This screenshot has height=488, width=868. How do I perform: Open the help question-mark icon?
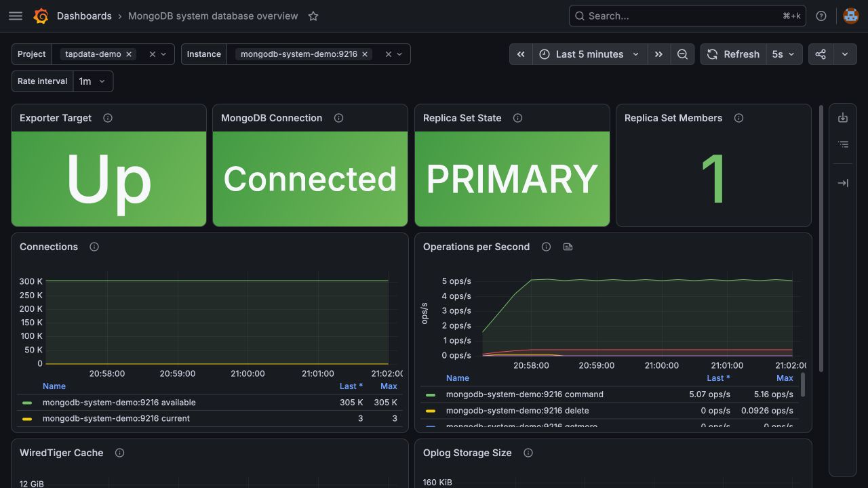(821, 16)
